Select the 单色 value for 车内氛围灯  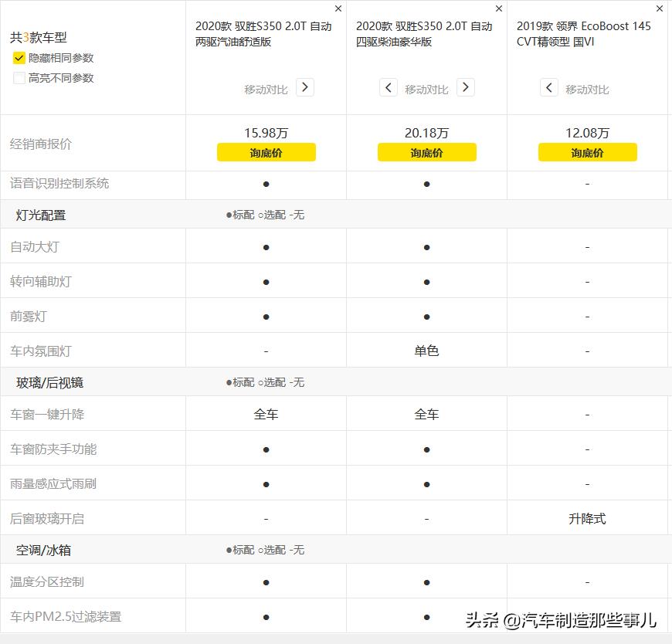tap(426, 351)
